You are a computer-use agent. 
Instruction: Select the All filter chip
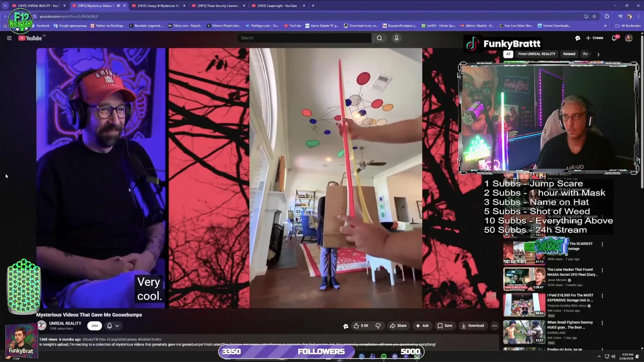tap(508, 54)
